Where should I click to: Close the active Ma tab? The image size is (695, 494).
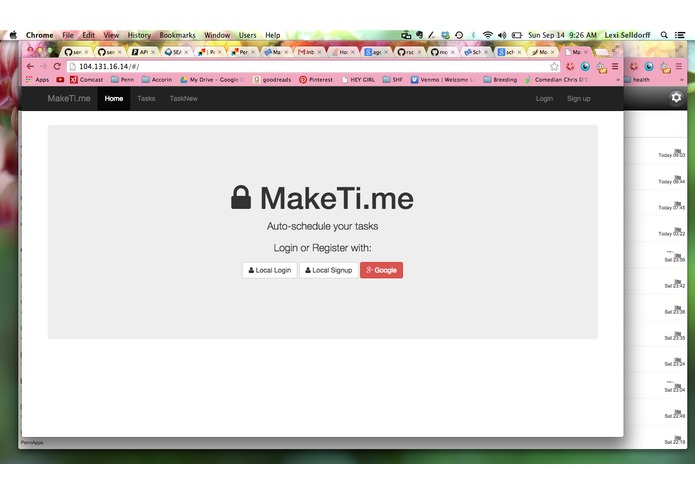click(x=586, y=52)
